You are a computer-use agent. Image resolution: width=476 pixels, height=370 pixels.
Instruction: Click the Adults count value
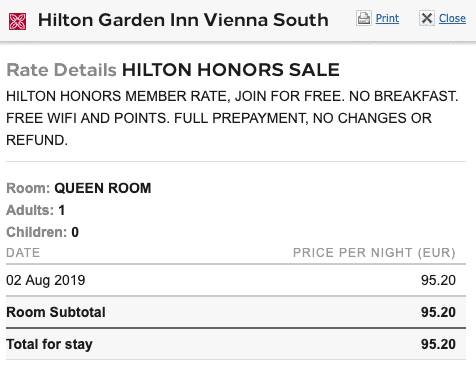[x=62, y=210]
